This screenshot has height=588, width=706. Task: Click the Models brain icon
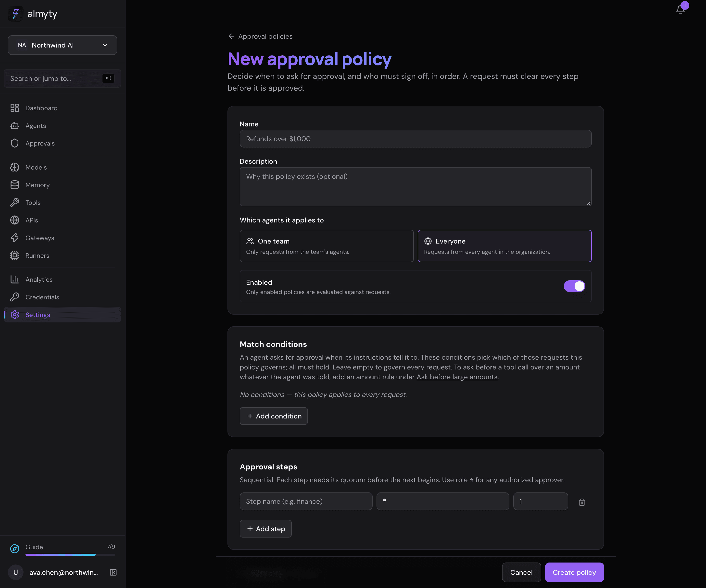point(15,167)
